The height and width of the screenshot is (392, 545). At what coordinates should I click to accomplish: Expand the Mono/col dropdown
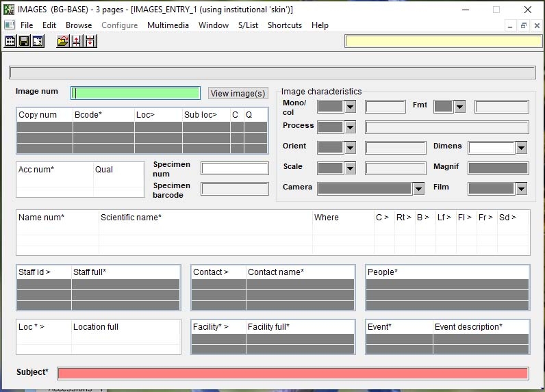pyautogui.click(x=350, y=107)
